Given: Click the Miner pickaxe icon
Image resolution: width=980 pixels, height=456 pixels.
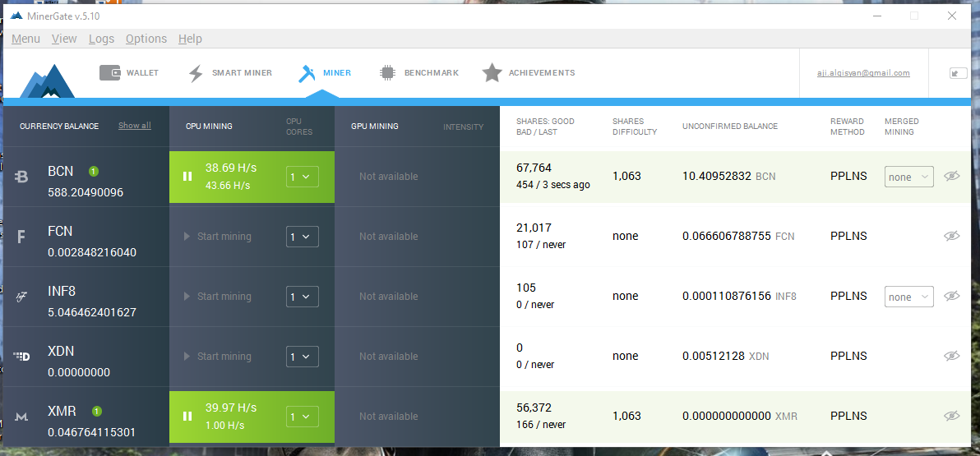Looking at the screenshot, I should [x=306, y=73].
